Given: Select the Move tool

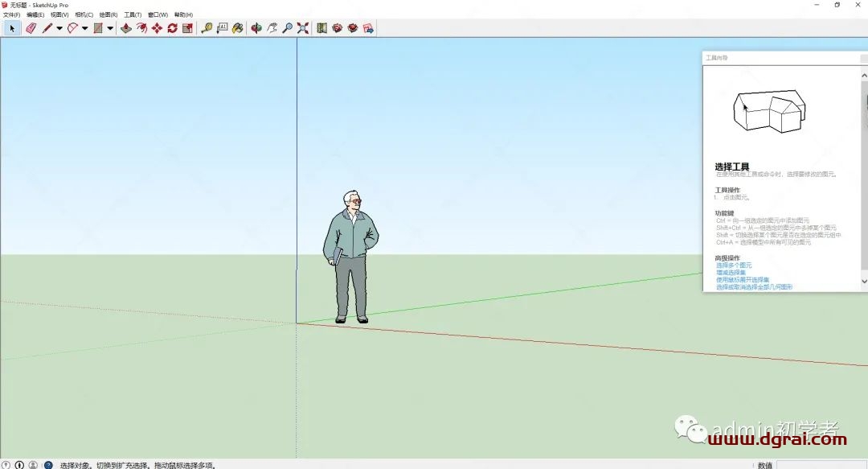Looking at the screenshot, I should point(158,28).
